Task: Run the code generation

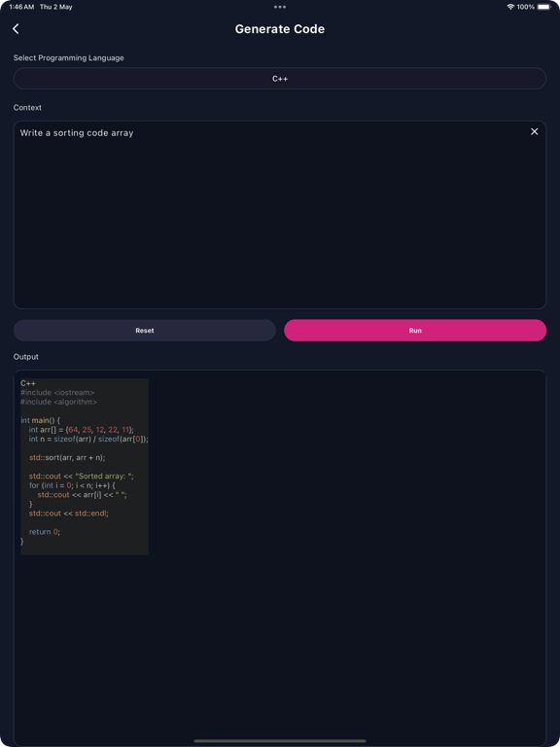Action: [x=415, y=330]
